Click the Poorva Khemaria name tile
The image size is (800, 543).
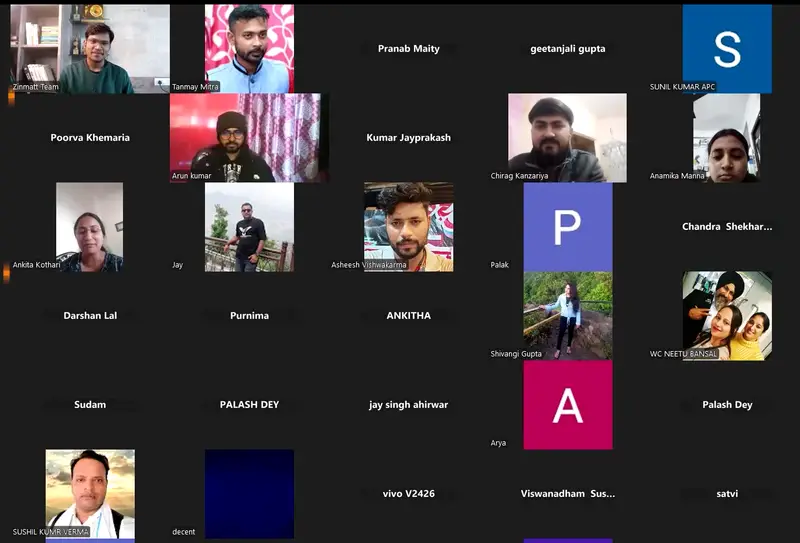pos(89,137)
